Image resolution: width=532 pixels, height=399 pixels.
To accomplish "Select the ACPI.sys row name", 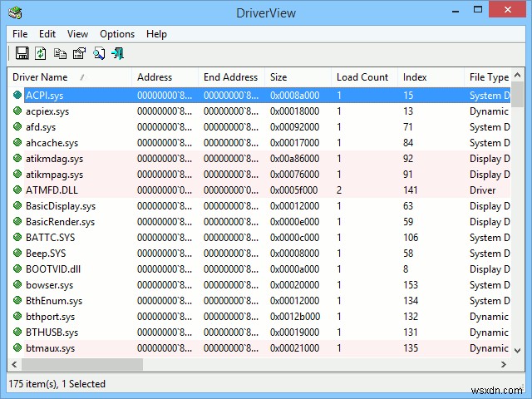I will pyautogui.click(x=44, y=96).
